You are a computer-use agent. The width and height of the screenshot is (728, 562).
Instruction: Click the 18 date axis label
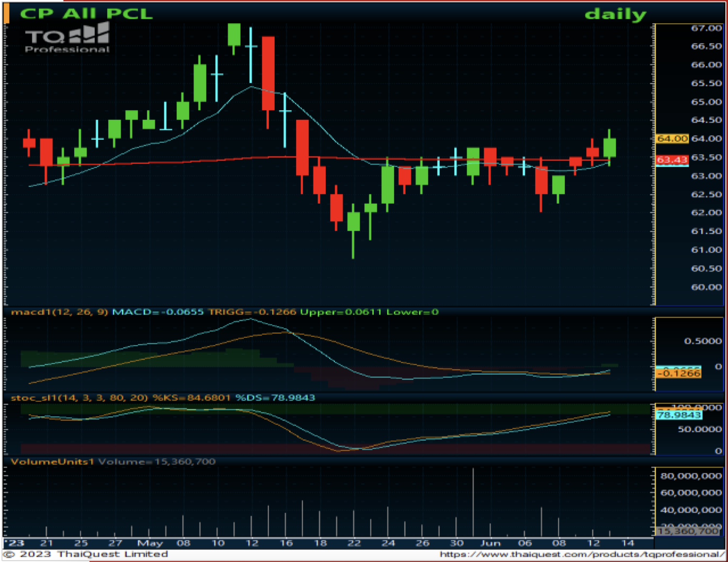[320, 543]
